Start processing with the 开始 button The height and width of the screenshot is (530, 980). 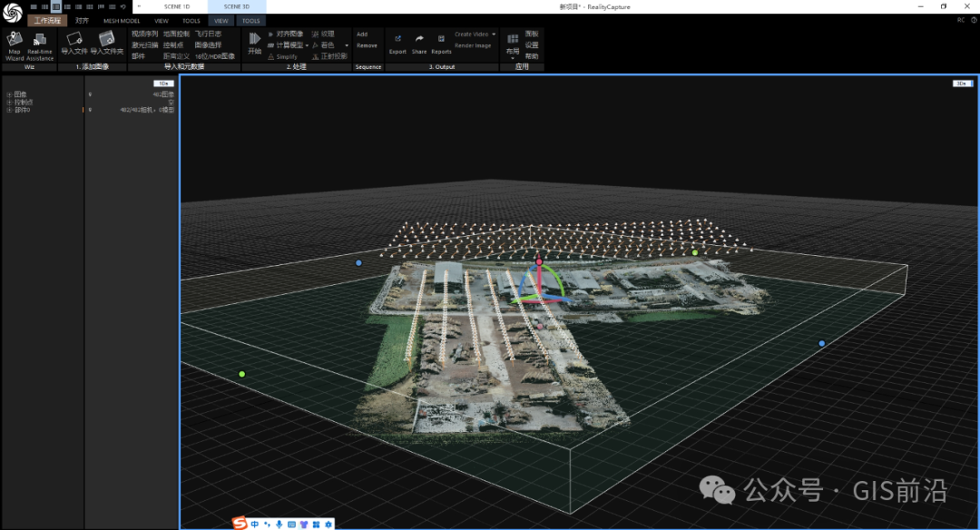coord(254,44)
